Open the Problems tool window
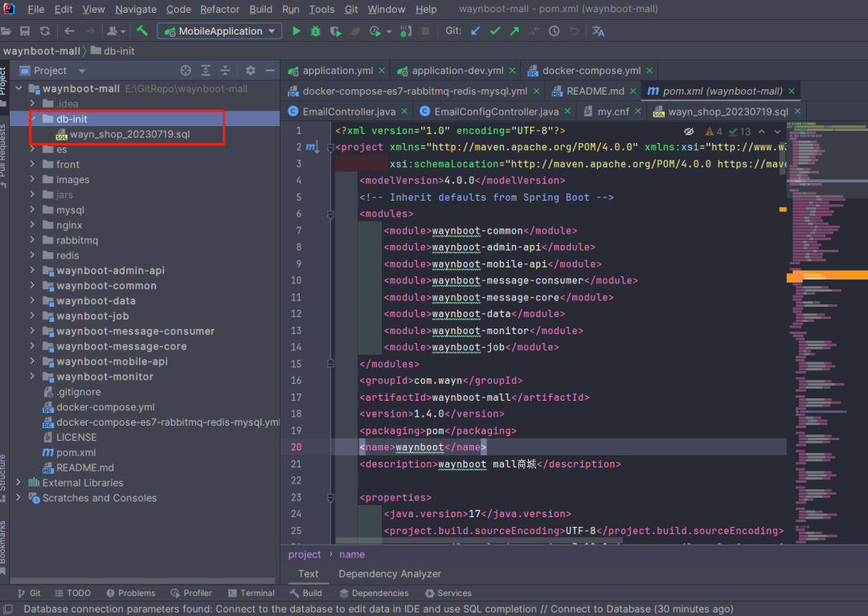This screenshot has width=868, height=616. point(131,593)
